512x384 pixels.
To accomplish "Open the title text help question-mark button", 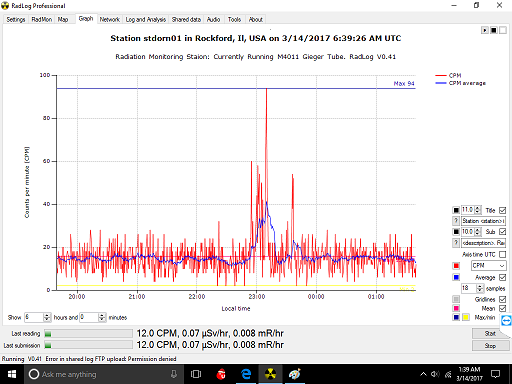I will point(456,221).
